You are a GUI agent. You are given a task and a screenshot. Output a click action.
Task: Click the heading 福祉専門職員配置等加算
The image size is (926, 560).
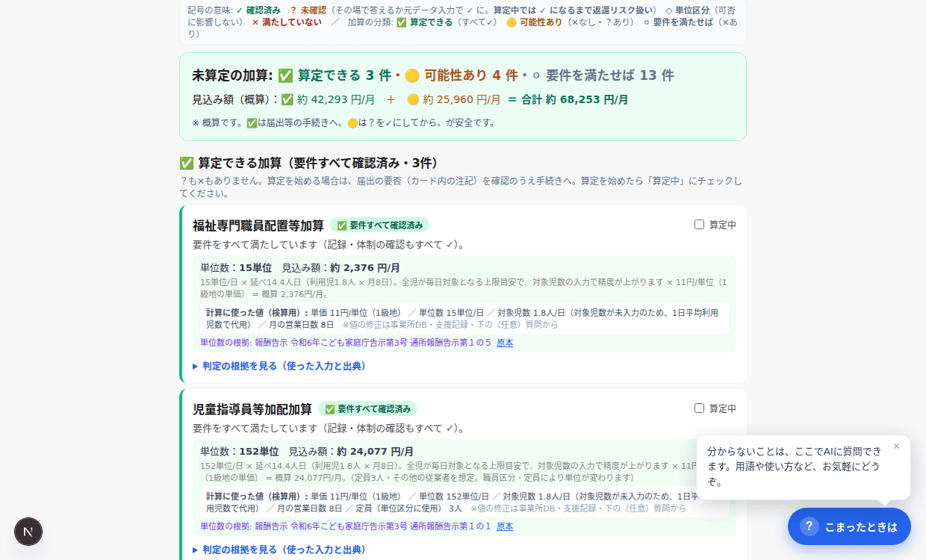(x=258, y=225)
